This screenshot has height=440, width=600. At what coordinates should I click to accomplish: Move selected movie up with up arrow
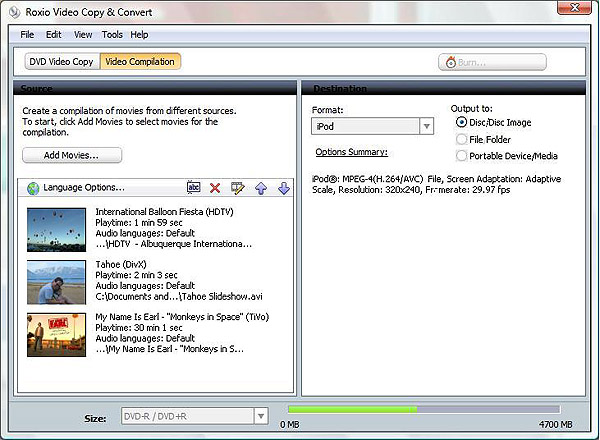261,188
